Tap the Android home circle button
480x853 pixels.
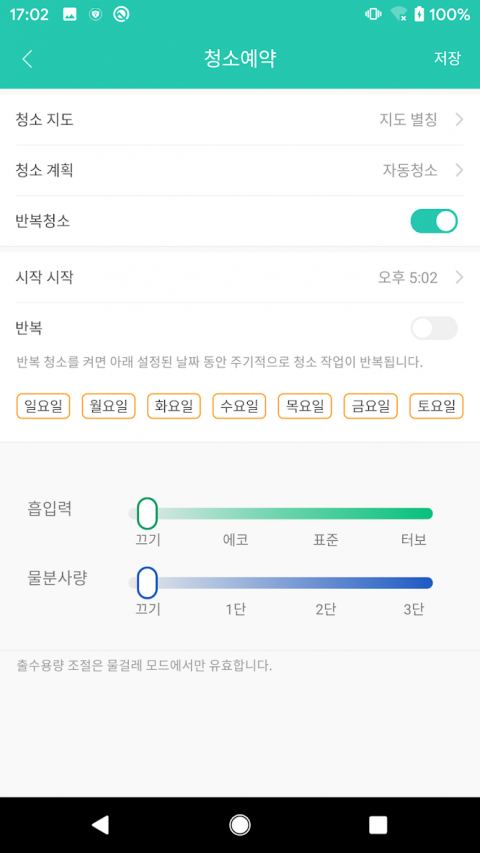[239, 825]
